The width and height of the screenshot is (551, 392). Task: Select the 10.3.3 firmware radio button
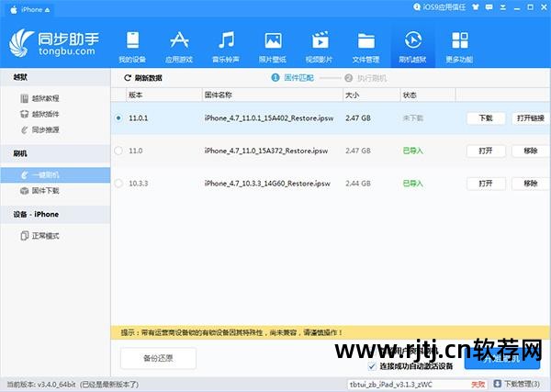118,184
